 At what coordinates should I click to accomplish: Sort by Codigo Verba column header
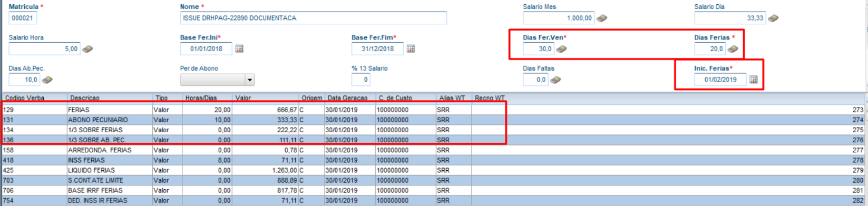[x=35, y=98]
